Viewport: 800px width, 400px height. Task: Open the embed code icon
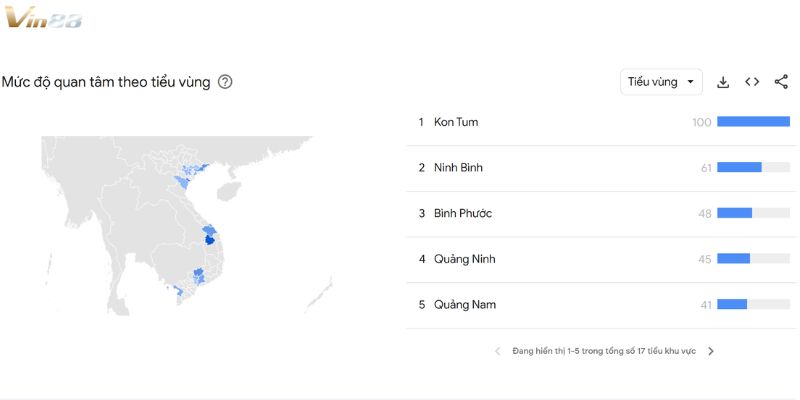752,82
